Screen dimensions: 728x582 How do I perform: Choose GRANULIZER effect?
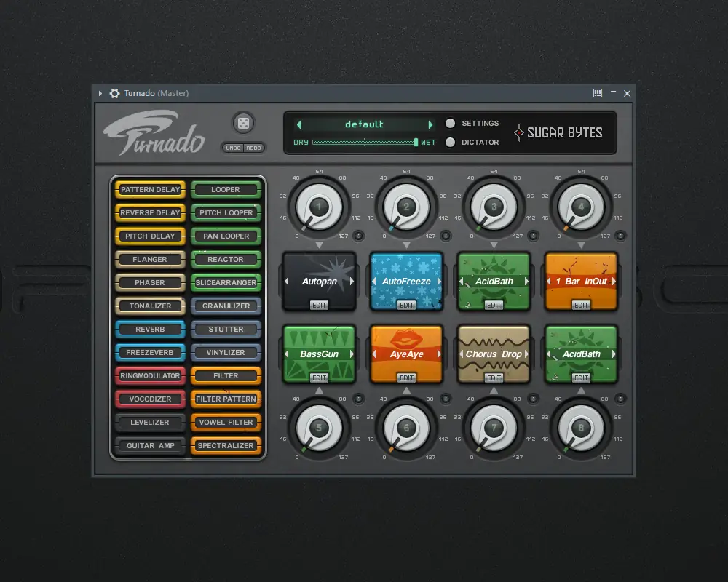click(x=226, y=306)
